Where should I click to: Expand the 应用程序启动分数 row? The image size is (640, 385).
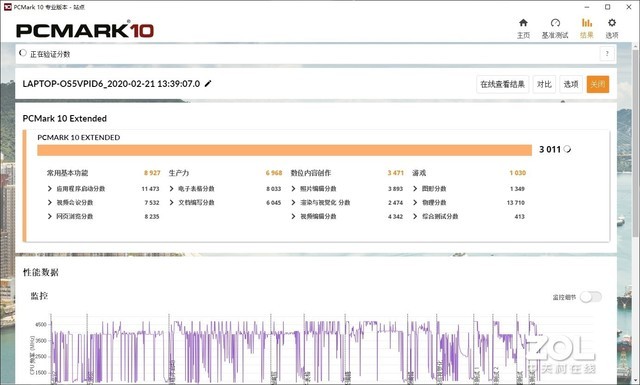(50, 189)
